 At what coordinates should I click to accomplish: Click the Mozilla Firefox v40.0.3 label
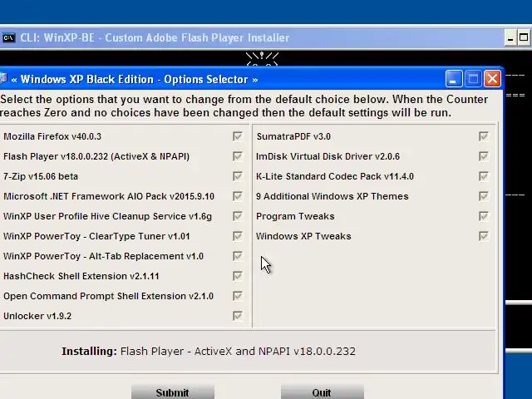pos(52,136)
